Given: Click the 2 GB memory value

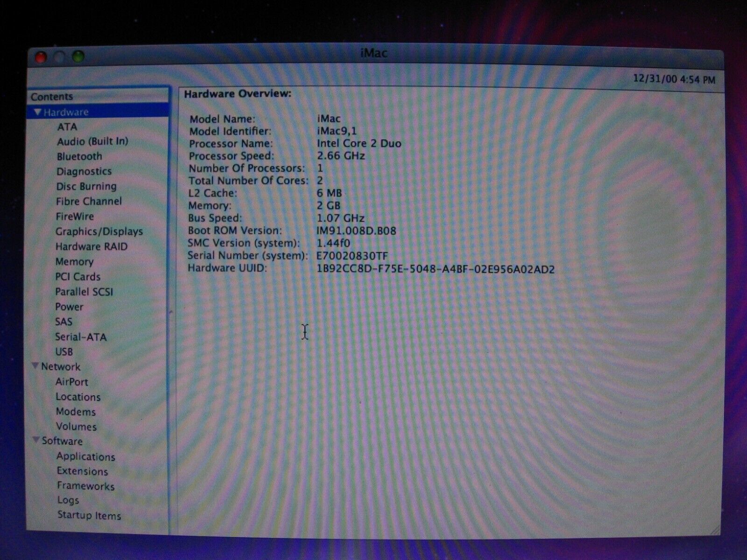Looking at the screenshot, I should click(x=328, y=205).
